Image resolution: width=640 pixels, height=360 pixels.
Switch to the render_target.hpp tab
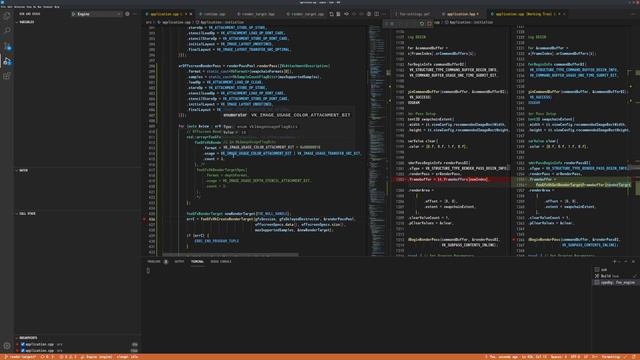258,14
